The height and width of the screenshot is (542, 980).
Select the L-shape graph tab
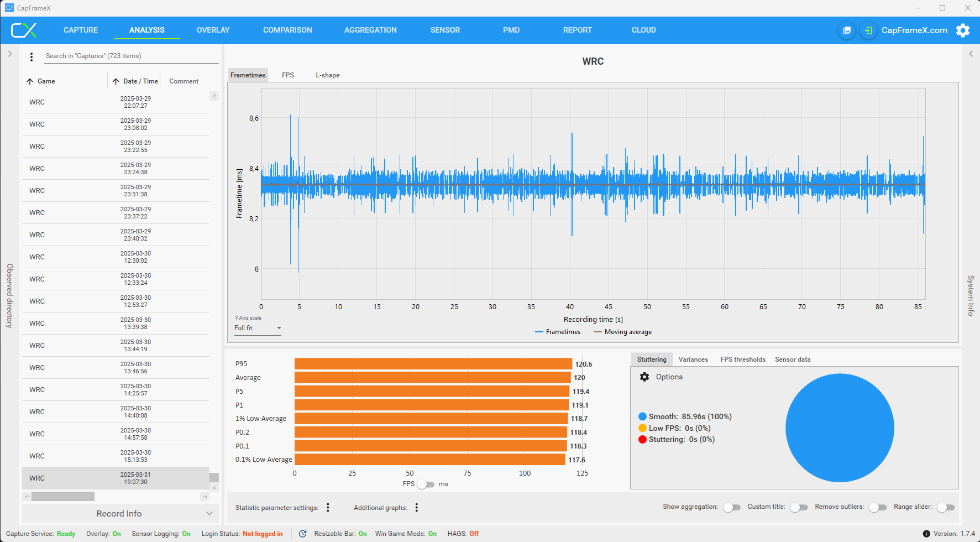coord(327,75)
